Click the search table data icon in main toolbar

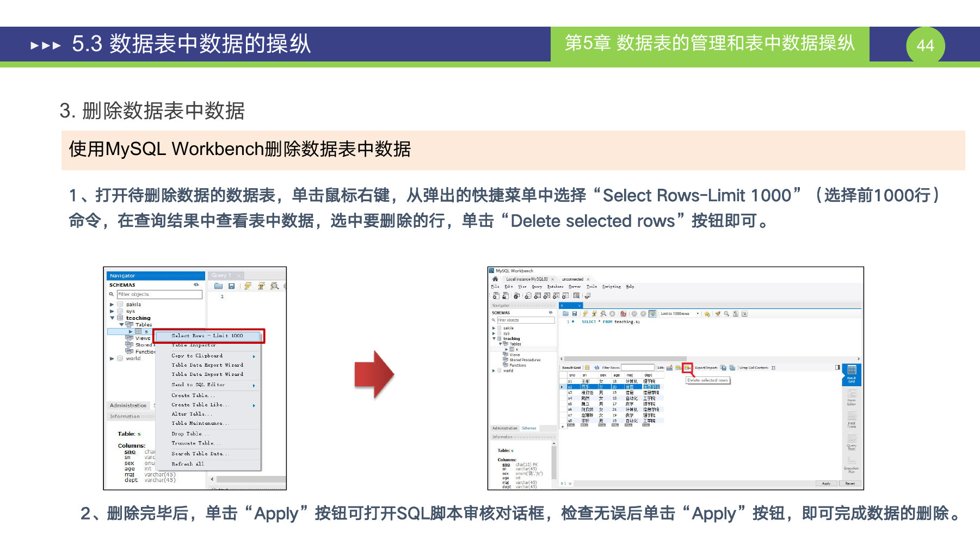coord(577,296)
